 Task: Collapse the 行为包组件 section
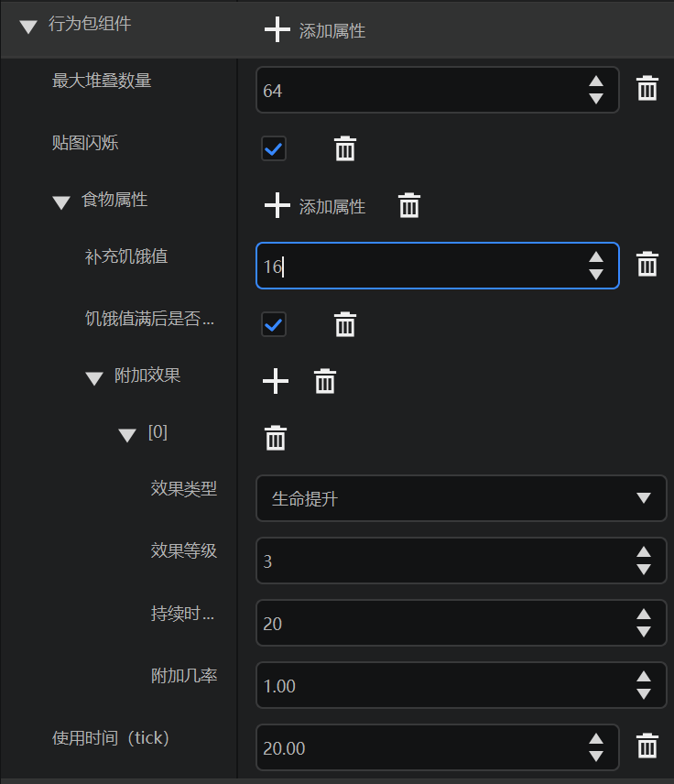[28, 27]
